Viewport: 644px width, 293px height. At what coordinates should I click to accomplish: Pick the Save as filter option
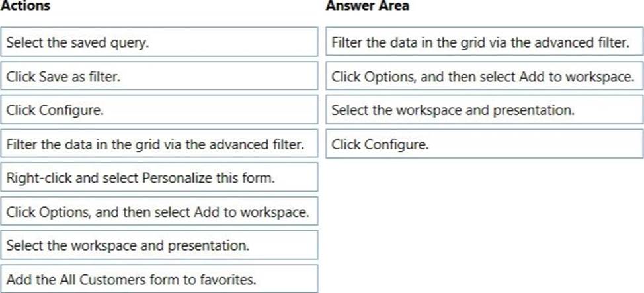pyautogui.click(x=159, y=76)
